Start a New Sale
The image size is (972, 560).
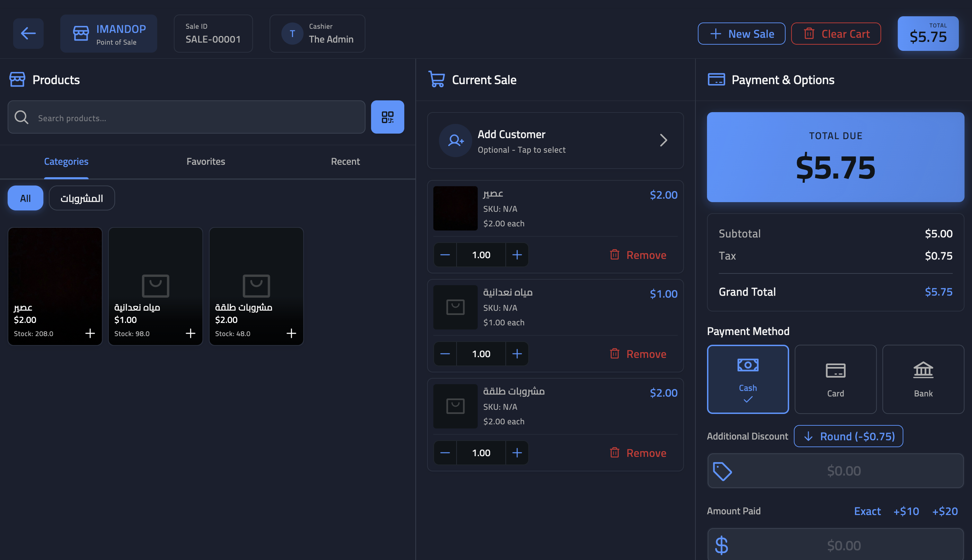(x=741, y=34)
